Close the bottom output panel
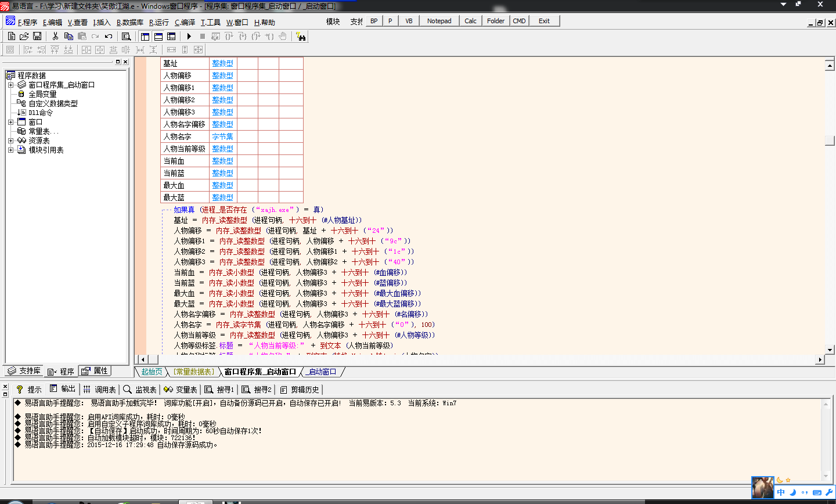This screenshot has height=504, width=836. click(x=5, y=386)
